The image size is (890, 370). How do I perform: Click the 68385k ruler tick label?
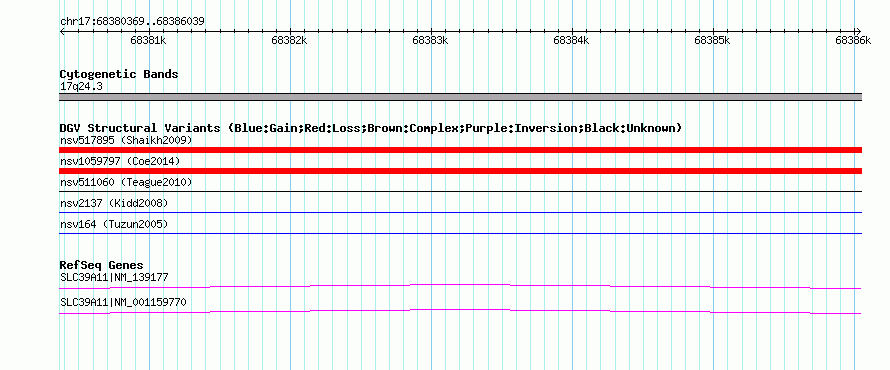712,40
